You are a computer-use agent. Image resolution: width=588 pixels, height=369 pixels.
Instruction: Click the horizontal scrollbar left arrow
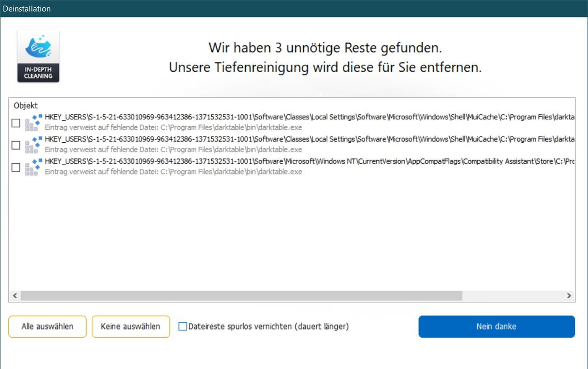(x=15, y=296)
